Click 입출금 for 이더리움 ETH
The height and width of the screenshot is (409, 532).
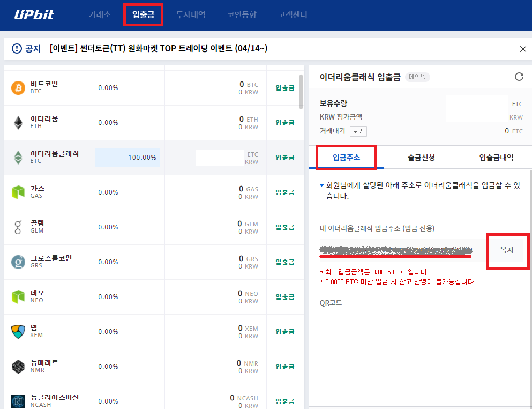[284, 123]
